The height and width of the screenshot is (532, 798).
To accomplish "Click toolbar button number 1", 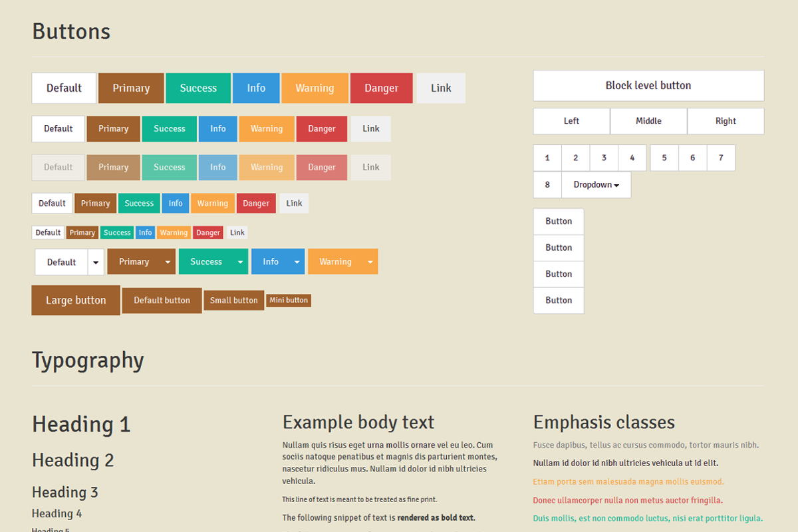I will (547, 158).
